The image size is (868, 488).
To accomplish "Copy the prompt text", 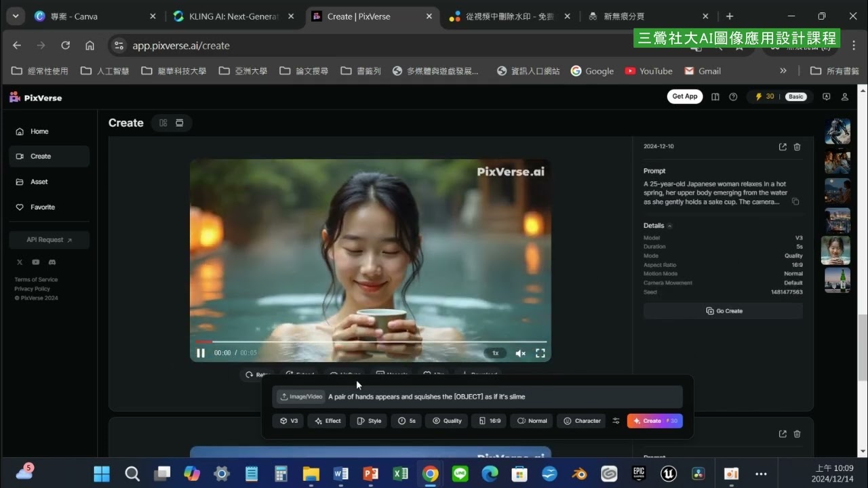I will point(795,202).
